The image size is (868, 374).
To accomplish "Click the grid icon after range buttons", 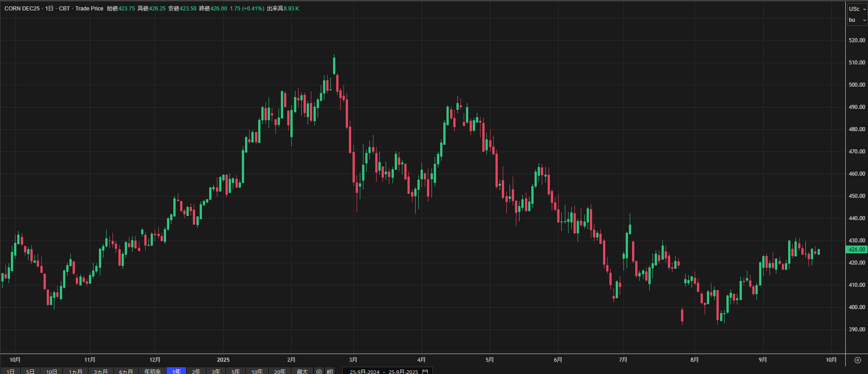I will pos(330,371).
